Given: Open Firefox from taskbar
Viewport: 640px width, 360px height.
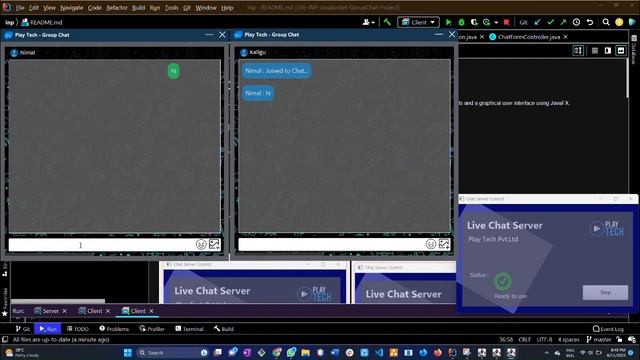Looking at the screenshot, I should (438, 353).
